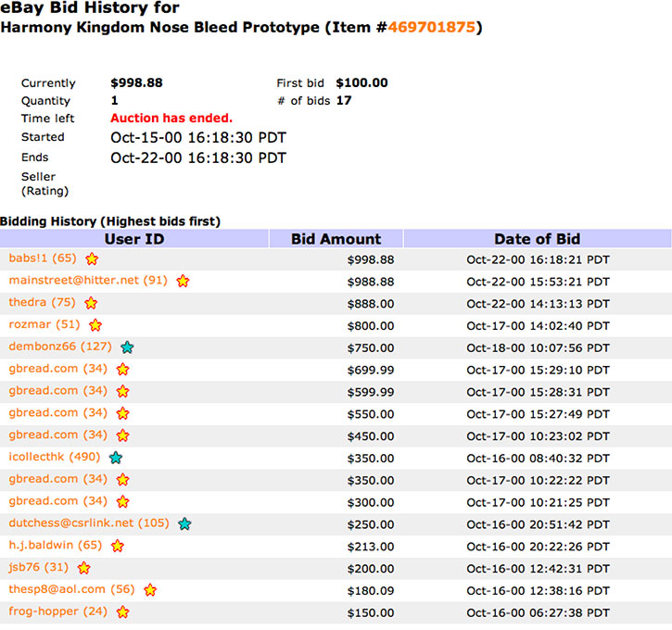Select the $988.88 bid amount cell
This screenshot has width=672, height=630.
370,283
